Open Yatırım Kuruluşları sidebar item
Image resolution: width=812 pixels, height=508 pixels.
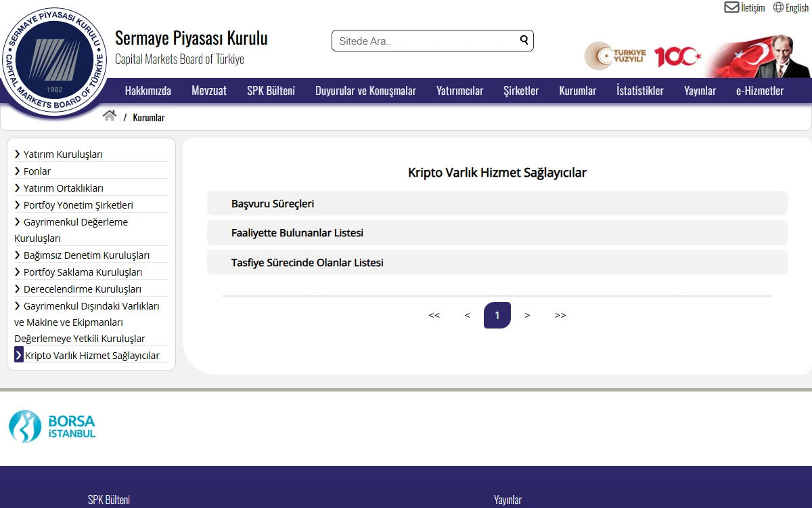point(63,154)
